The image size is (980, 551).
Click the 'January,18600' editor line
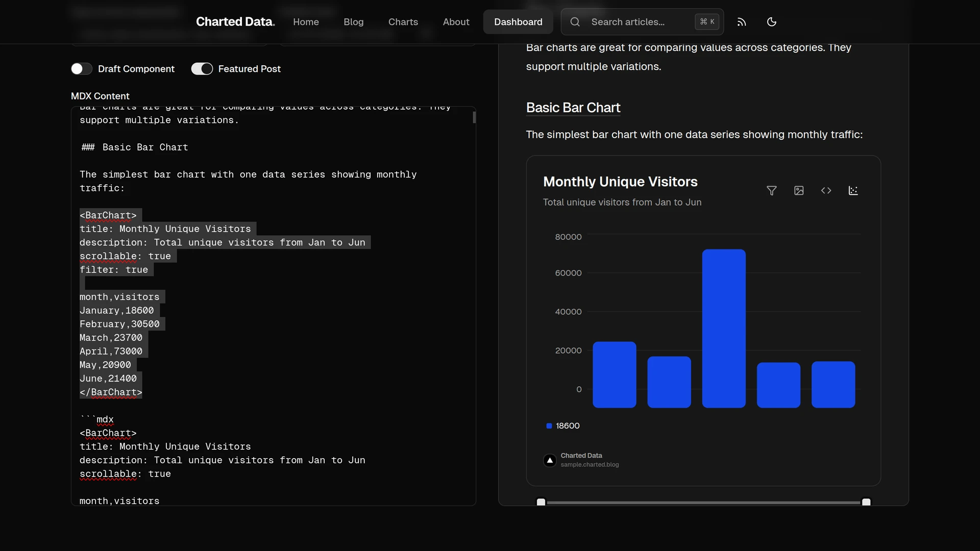click(116, 311)
